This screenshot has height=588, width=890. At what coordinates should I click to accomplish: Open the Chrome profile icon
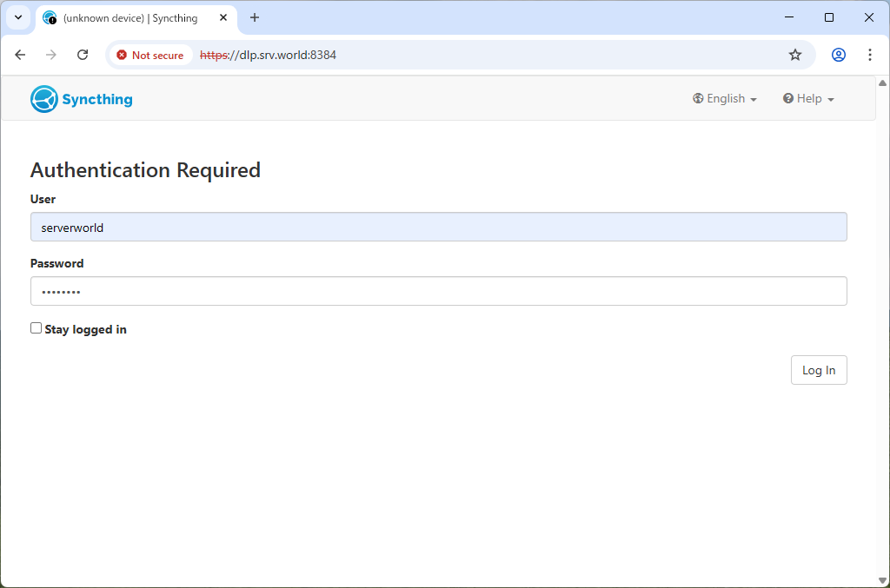pyautogui.click(x=839, y=55)
